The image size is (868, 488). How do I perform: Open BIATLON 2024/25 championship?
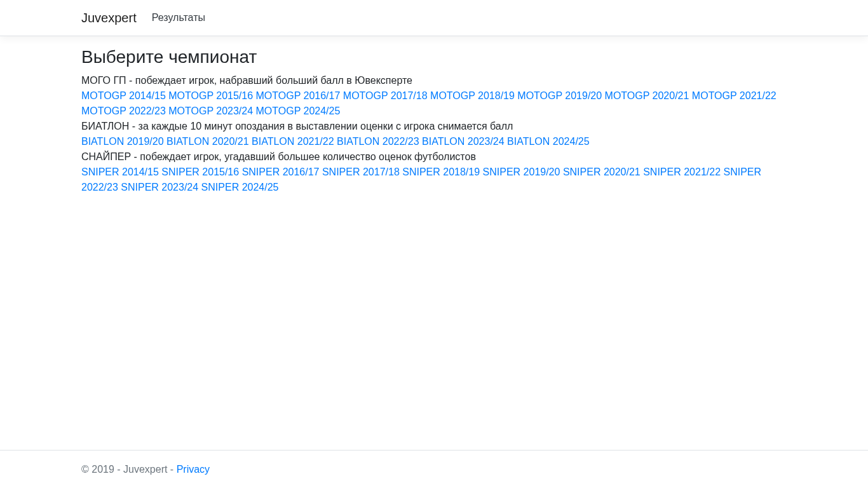click(548, 142)
